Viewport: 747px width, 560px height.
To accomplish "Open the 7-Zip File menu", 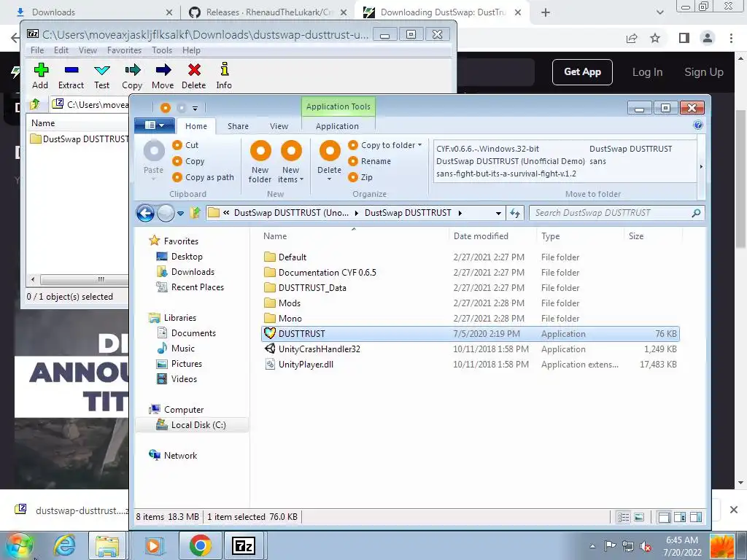I will tap(37, 50).
